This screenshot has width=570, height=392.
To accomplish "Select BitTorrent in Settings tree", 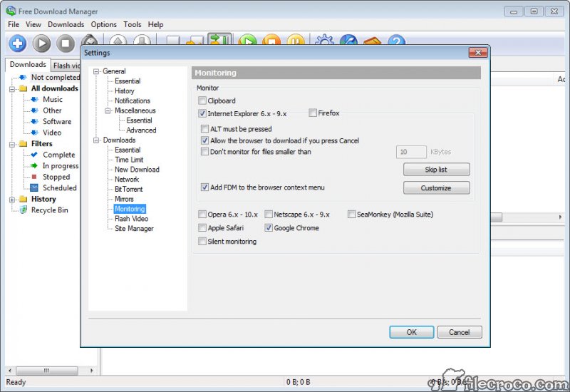I will point(129,189).
